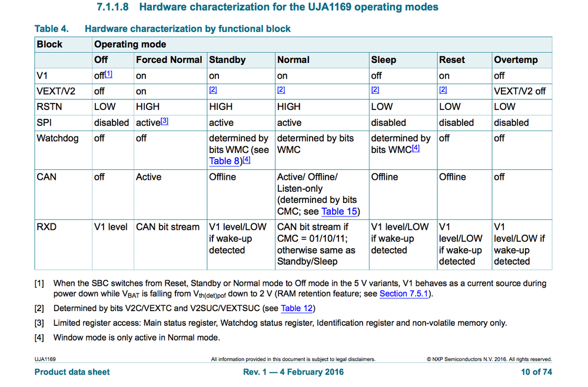
Task: Click the 'RXD' row label
Action: (x=46, y=227)
